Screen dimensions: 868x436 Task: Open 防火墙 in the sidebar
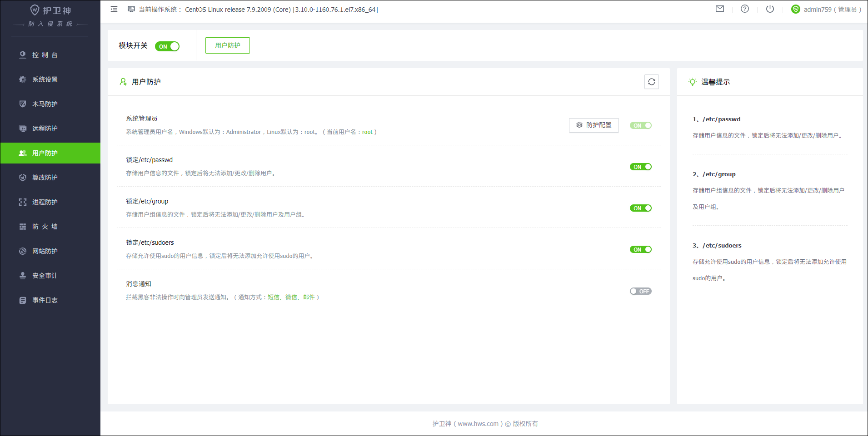click(x=50, y=227)
